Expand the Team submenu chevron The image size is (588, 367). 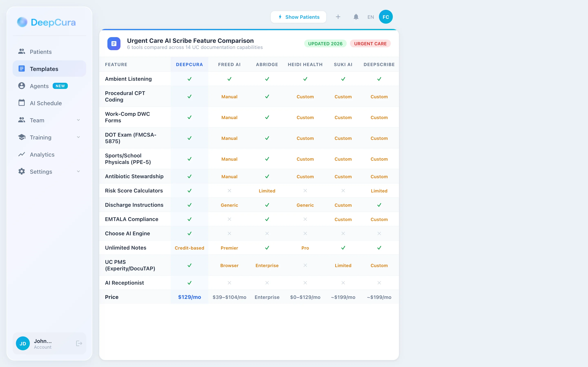coord(78,120)
